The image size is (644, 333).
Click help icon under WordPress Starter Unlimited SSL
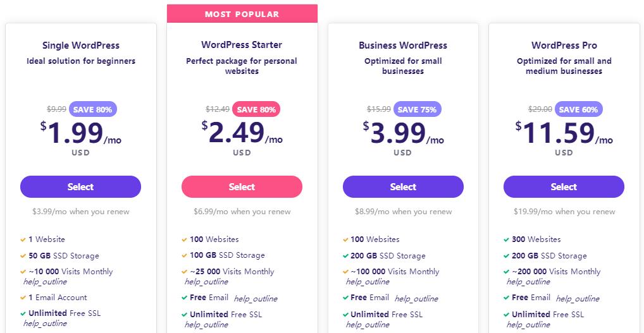click(206, 325)
